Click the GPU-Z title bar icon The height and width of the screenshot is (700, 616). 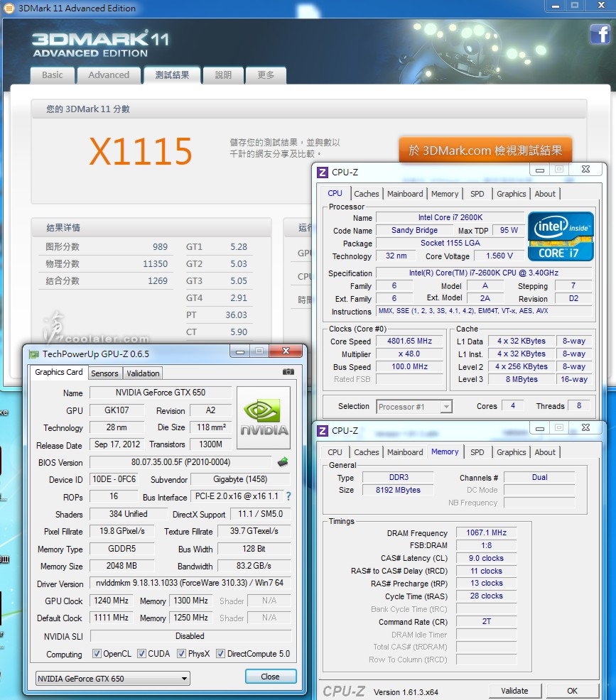(33, 354)
